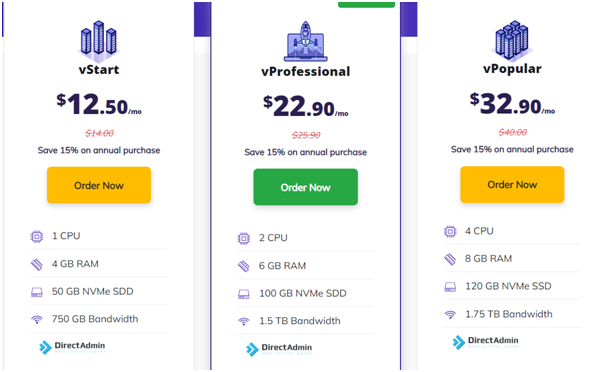Click the wifi icon beside 1.5 TB Bandwidth
This screenshot has width=606, height=372.
243,321
